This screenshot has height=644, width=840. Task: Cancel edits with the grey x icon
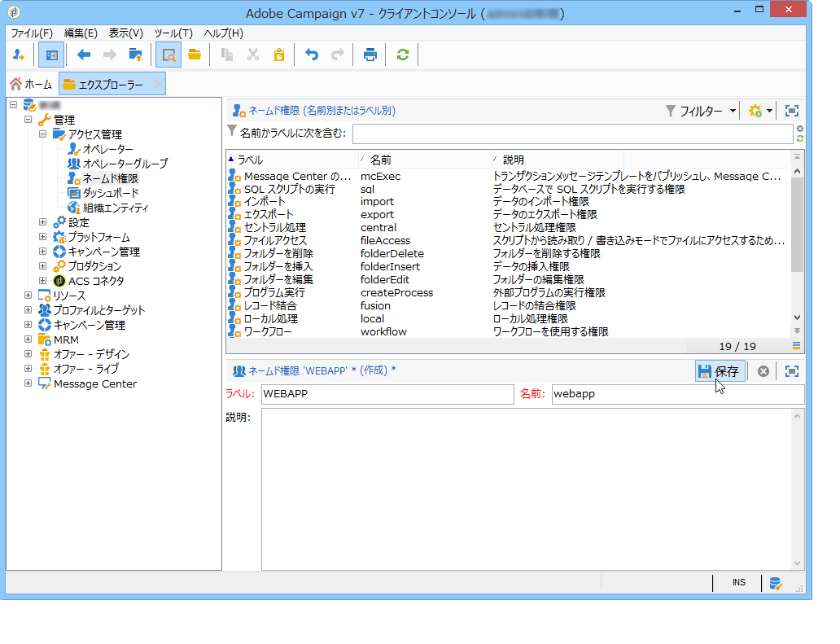click(x=763, y=370)
